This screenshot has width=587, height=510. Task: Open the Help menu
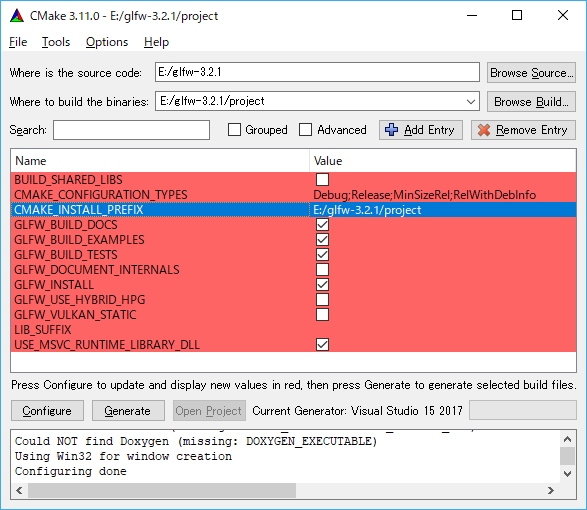[x=156, y=42]
